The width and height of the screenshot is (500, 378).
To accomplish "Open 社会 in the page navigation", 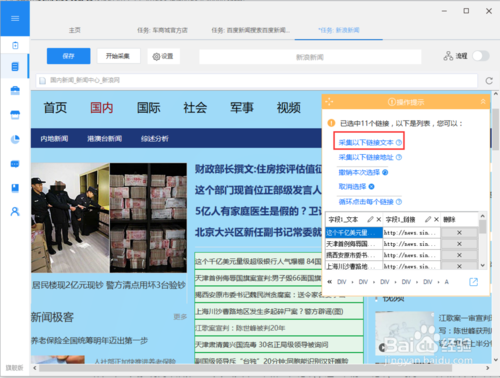I will (195, 108).
